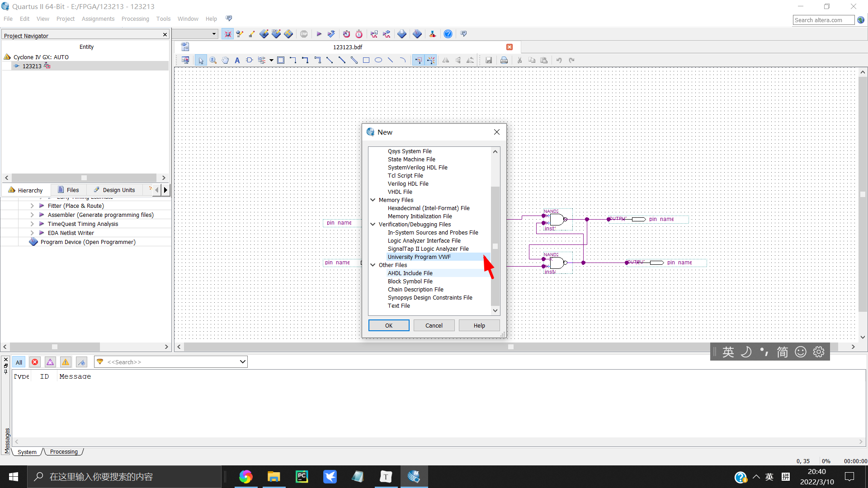Open File Explorer from the taskbar
The image size is (868, 488).
[274, 477]
